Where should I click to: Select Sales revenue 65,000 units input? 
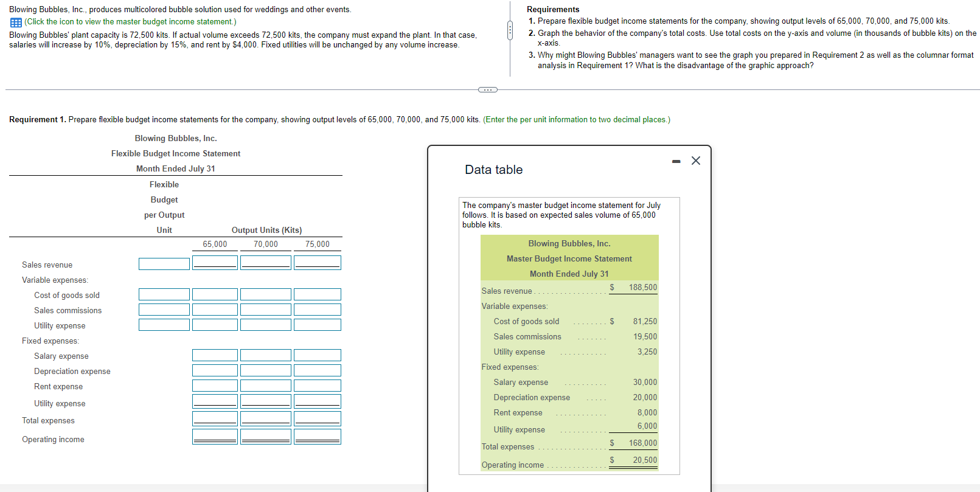coord(215,263)
